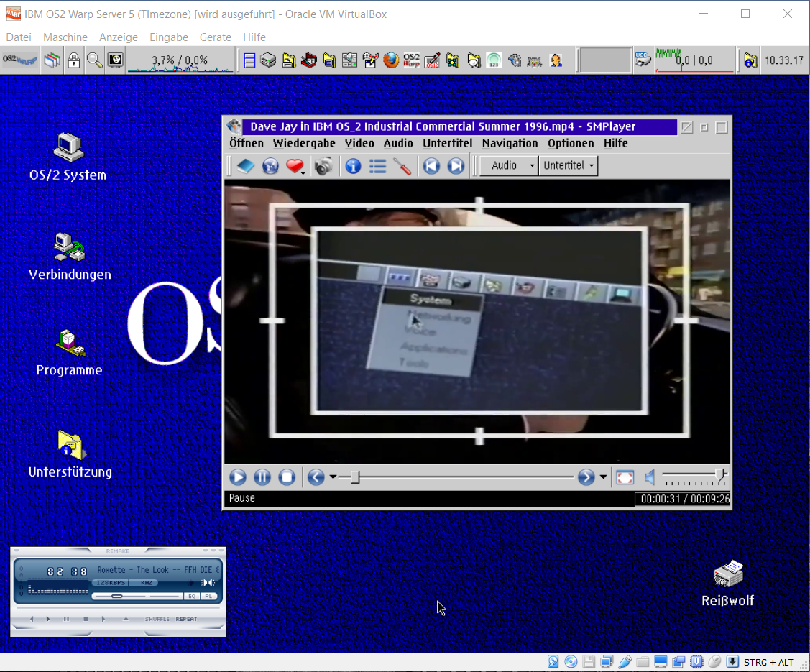
Task: Open the Verbindungen desktop icon
Action: click(x=70, y=247)
